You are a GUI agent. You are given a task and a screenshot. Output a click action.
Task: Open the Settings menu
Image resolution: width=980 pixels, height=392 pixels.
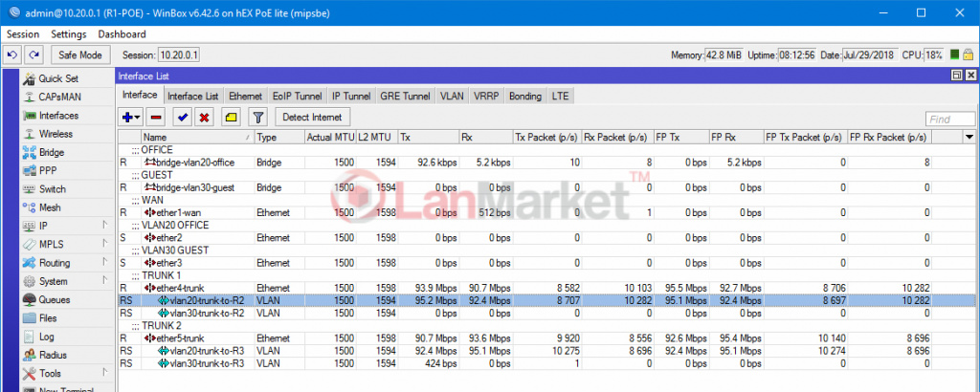click(69, 34)
